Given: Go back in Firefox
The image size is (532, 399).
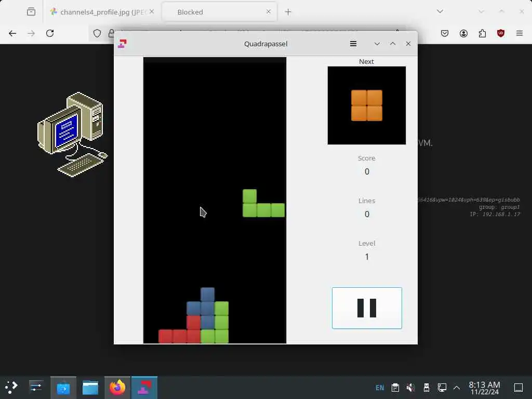Looking at the screenshot, I should [12, 33].
